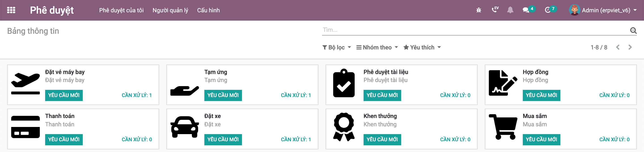Open the notifications bell

511,10
